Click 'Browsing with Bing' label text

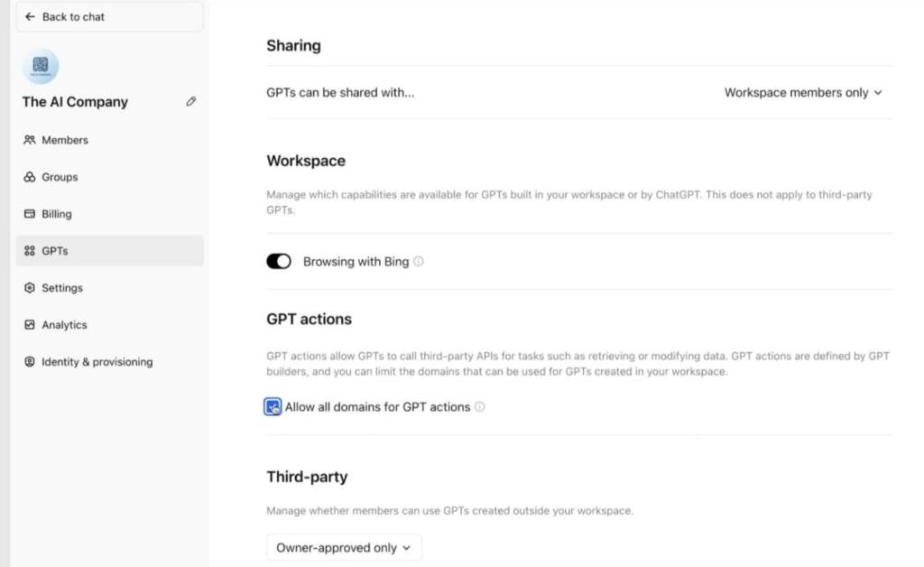pos(356,262)
